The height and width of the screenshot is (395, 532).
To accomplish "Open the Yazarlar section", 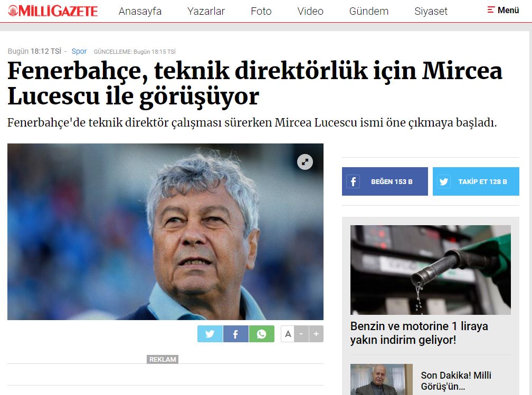I will 206,11.
